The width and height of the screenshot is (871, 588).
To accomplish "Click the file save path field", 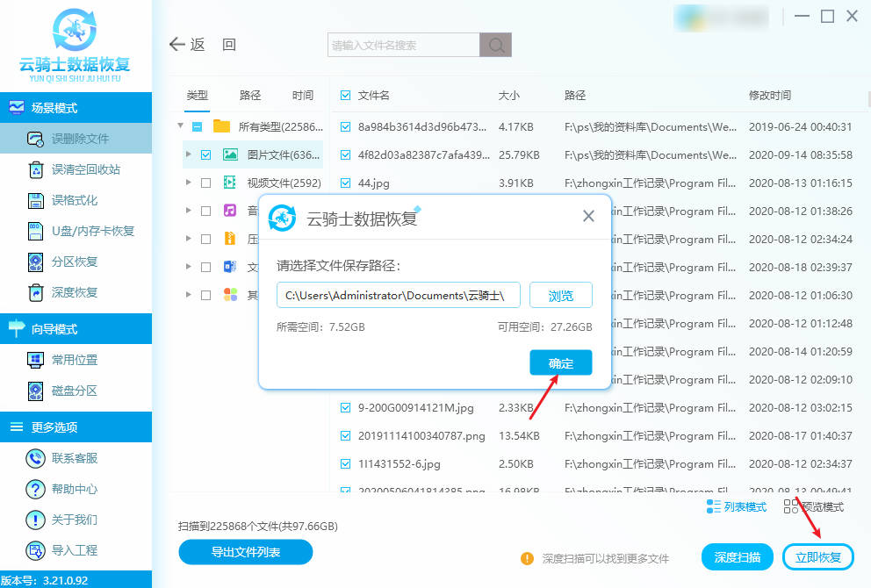I will [399, 296].
